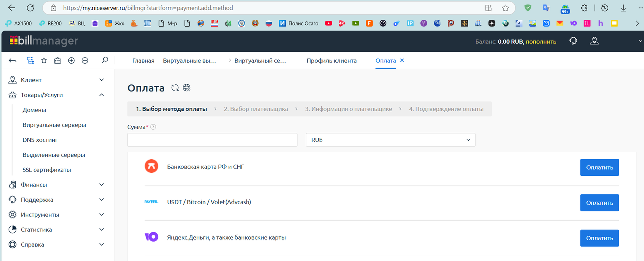The height and width of the screenshot is (261, 644).
Task: Click the split screen icon in address bar
Action: point(488,8)
